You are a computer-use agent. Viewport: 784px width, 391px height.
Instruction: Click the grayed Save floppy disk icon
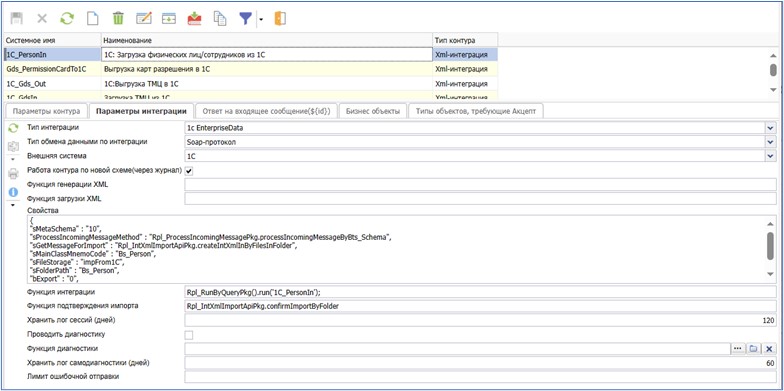pos(16,18)
